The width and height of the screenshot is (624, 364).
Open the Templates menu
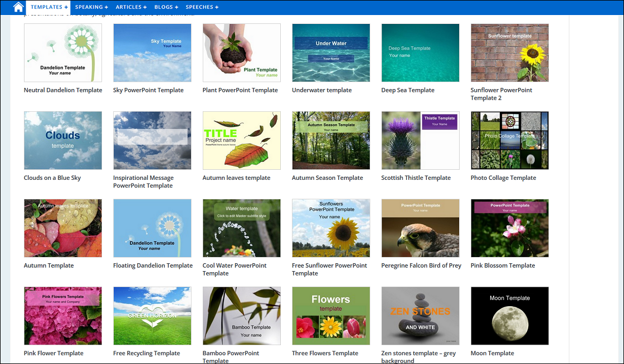49,7
